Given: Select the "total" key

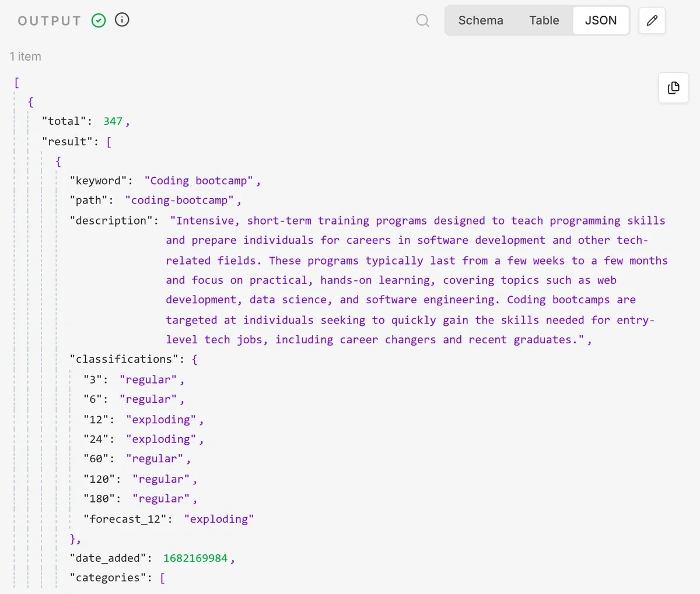Looking at the screenshot, I should tap(64, 121).
